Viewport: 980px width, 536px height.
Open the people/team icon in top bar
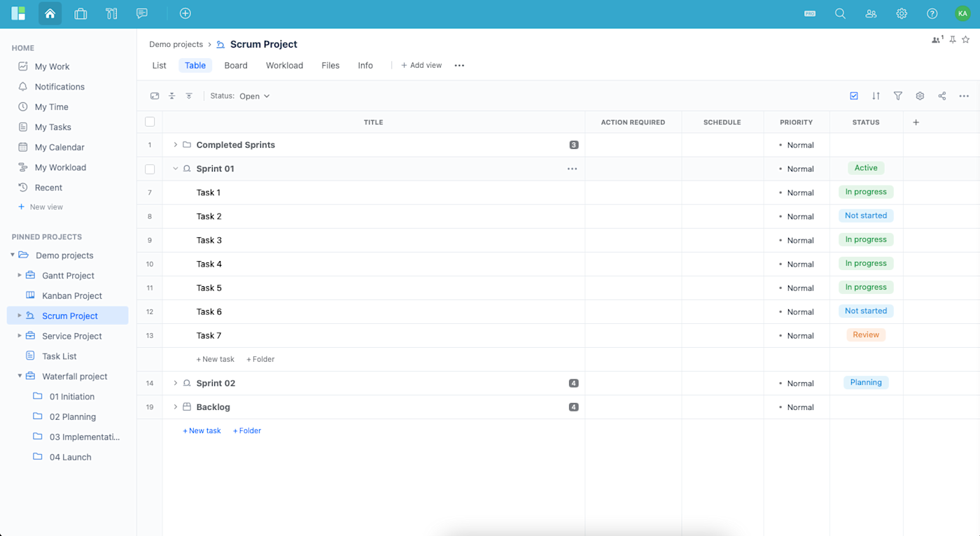[x=871, y=13]
